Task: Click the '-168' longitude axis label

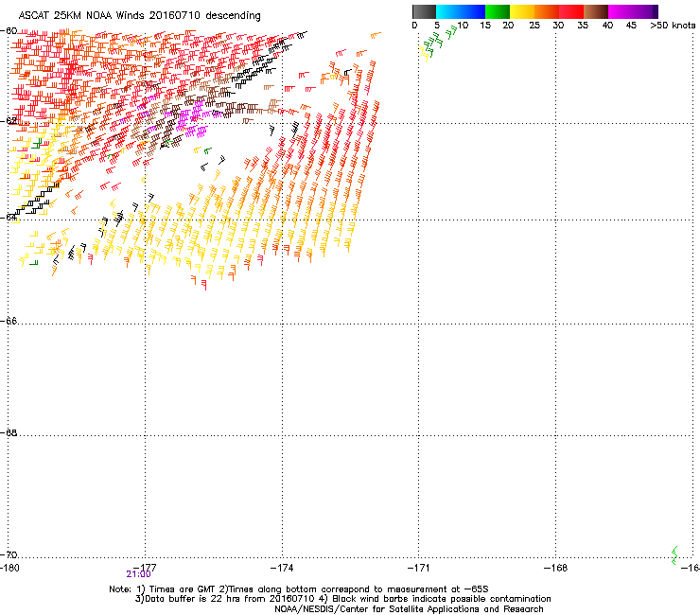Action: click(556, 568)
